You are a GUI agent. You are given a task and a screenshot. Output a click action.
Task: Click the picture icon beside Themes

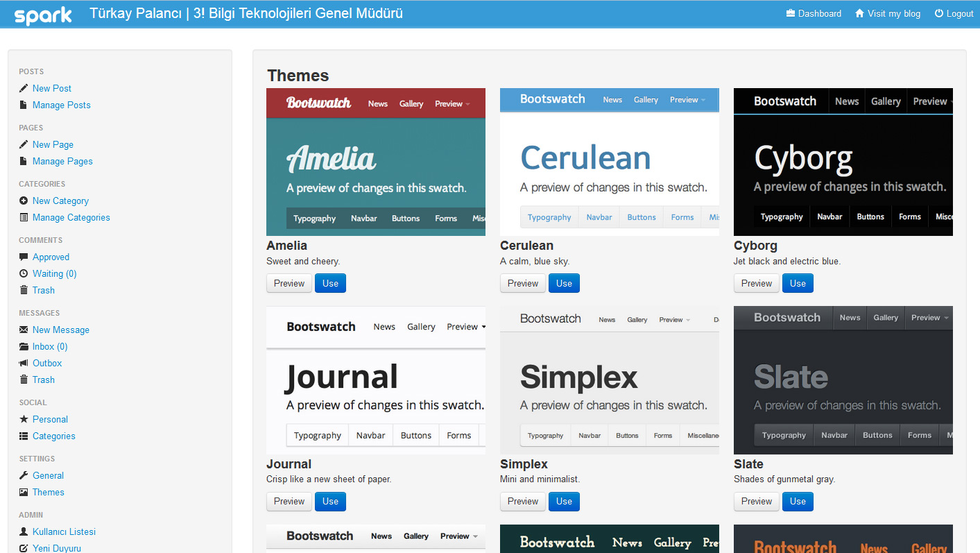[x=24, y=492]
